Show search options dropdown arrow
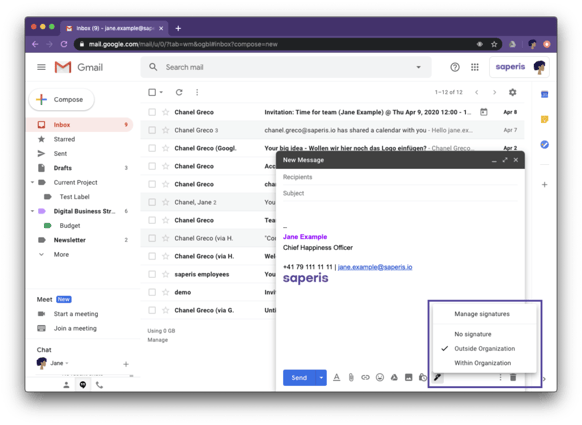Image resolution: width=582 pixels, height=425 pixels. click(x=418, y=67)
